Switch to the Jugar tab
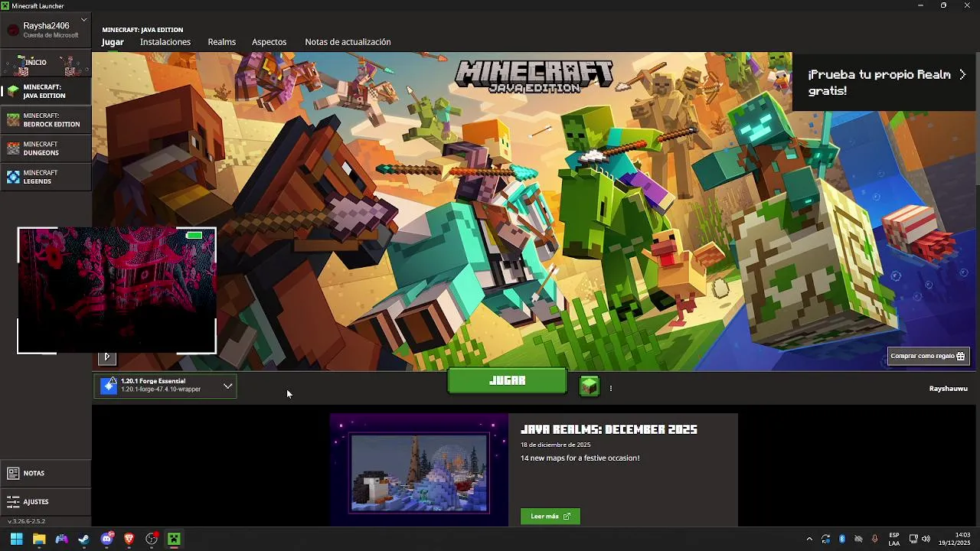 point(113,42)
